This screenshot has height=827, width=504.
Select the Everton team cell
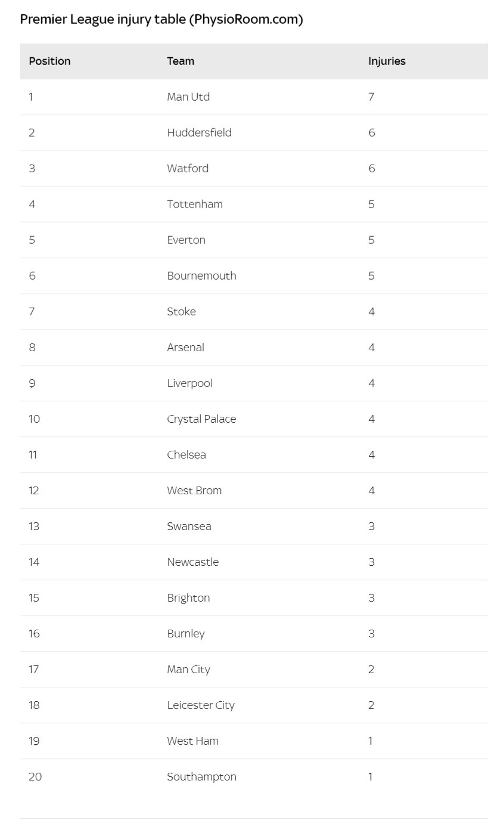(x=186, y=240)
